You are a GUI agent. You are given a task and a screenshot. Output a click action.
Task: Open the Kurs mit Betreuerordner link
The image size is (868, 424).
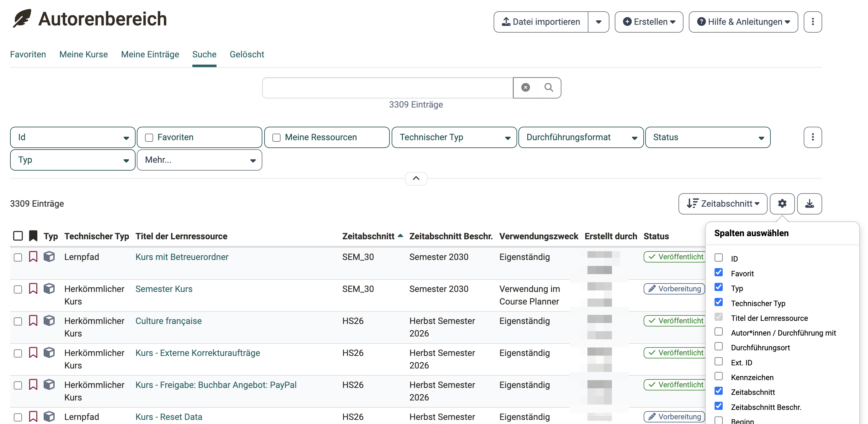182,257
